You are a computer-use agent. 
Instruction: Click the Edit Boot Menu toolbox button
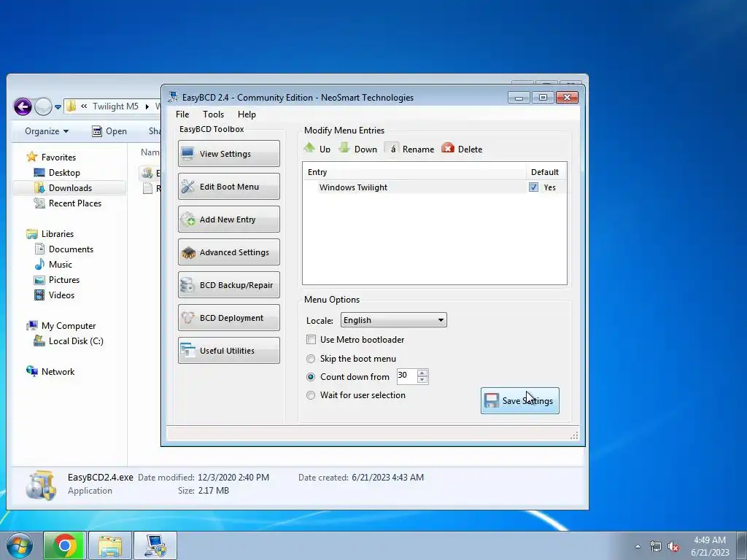pos(228,186)
